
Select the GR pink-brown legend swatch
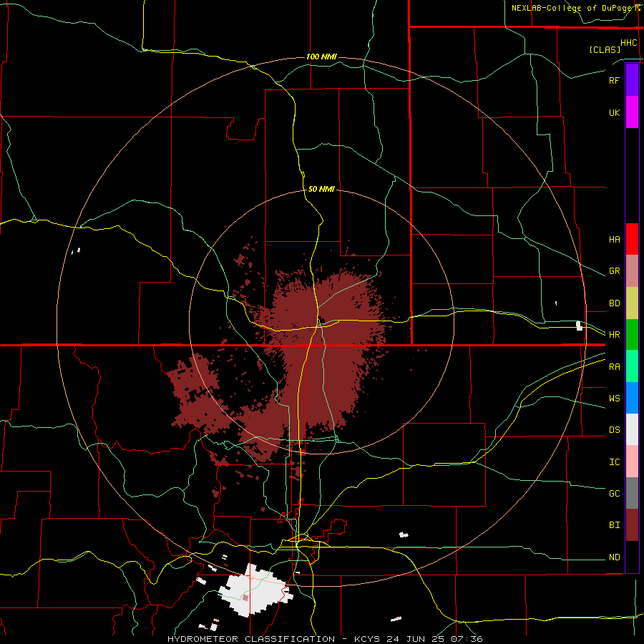632,271
